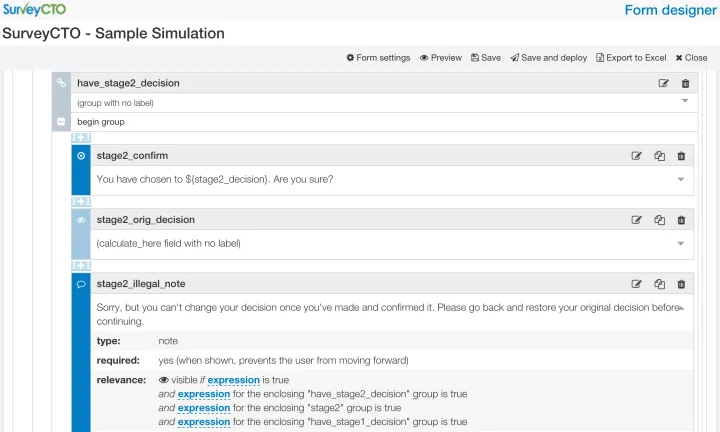Click Save and deploy

click(x=548, y=58)
